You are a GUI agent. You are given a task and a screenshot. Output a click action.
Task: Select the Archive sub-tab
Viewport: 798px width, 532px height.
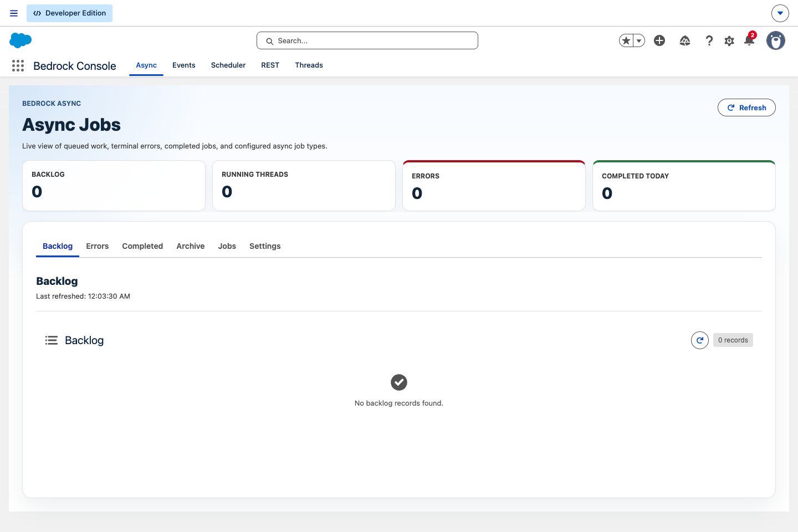pyautogui.click(x=191, y=246)
